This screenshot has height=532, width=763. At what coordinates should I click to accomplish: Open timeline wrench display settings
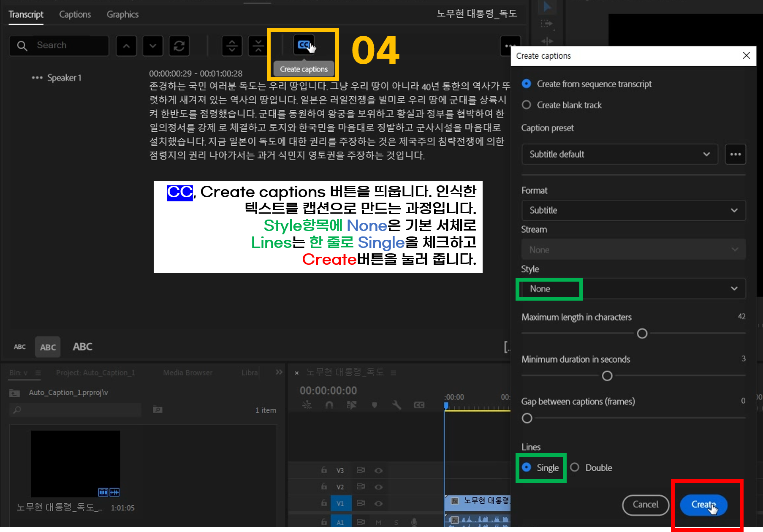(x=396, y=405)
